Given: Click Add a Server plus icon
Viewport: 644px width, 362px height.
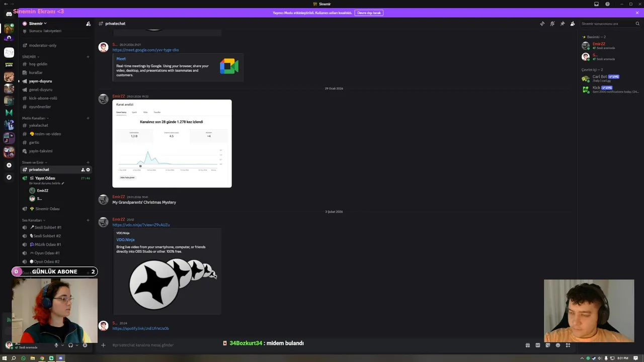Looking at the screenshot, I should tap(9, 165).
